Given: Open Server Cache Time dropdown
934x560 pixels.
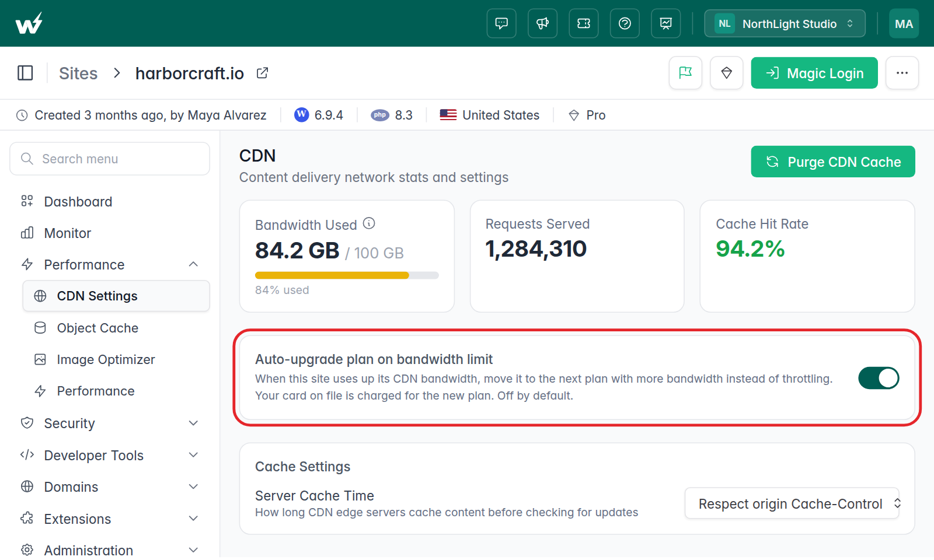Looking at the screenshot, I should point(792,503).
